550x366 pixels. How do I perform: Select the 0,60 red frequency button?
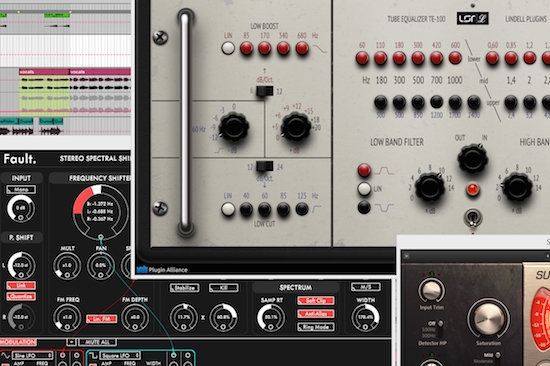pos(492,58)
